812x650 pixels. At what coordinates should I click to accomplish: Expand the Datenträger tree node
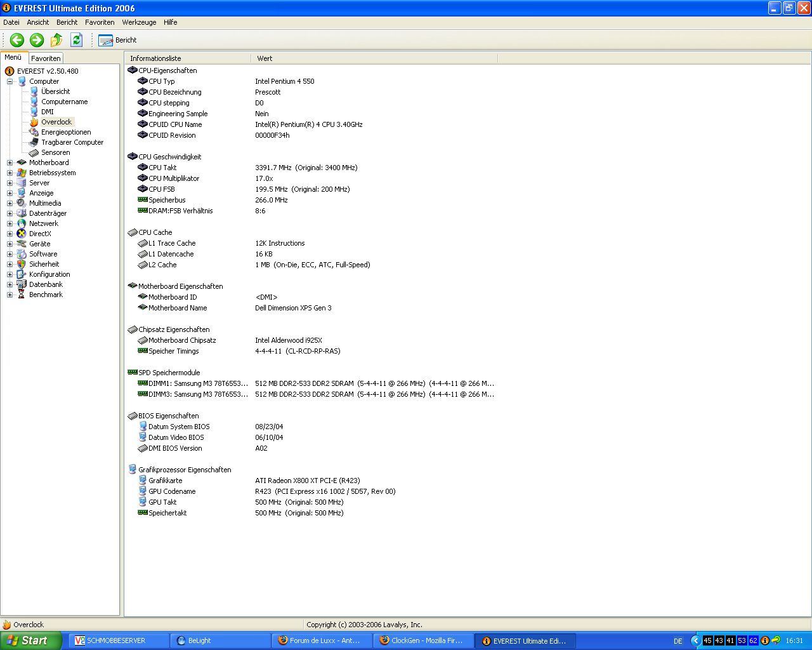point(10,213)
